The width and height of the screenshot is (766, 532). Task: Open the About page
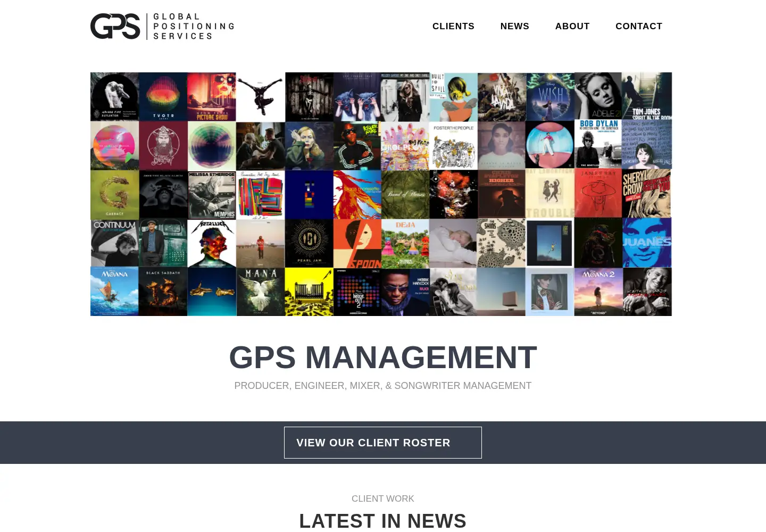click(x=572, y=26)
